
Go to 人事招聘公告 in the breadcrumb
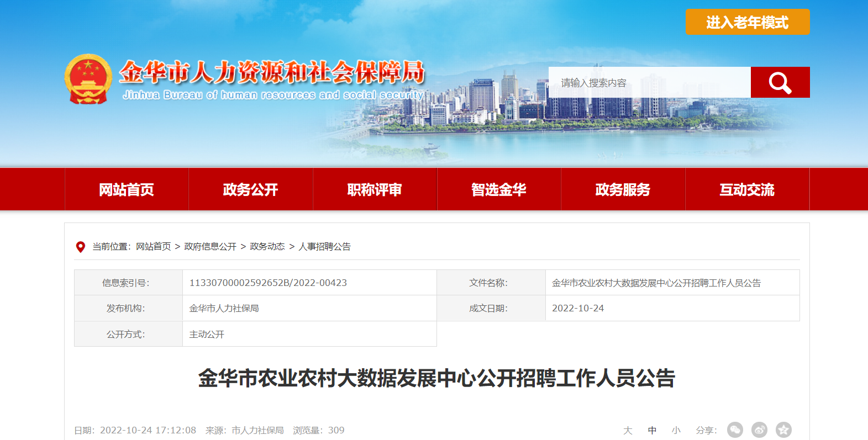tap(325, 247)
